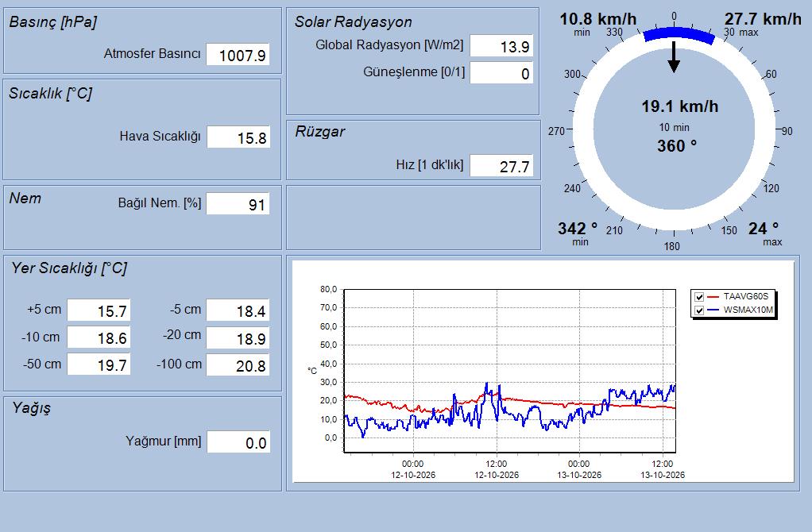Image resolution: width=812 pixels, height=532 pixels.
Task: Click the 24 ° maximum direction value
Action: 764,228
